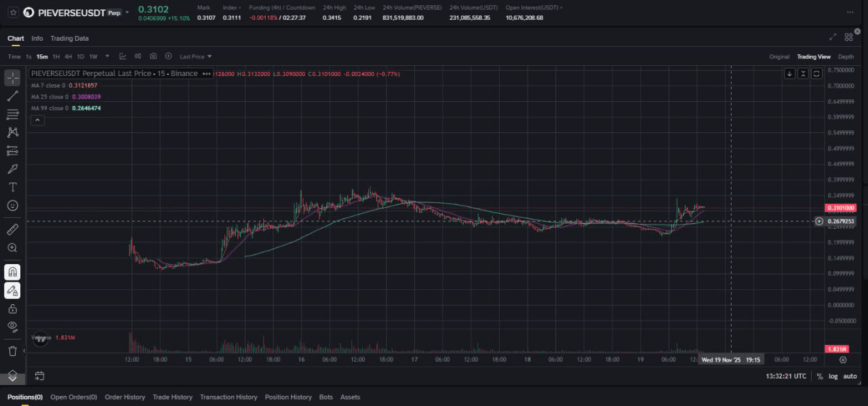
Task: Open the Bots tab
Action: pyautogui.click(x=325, y=397)
